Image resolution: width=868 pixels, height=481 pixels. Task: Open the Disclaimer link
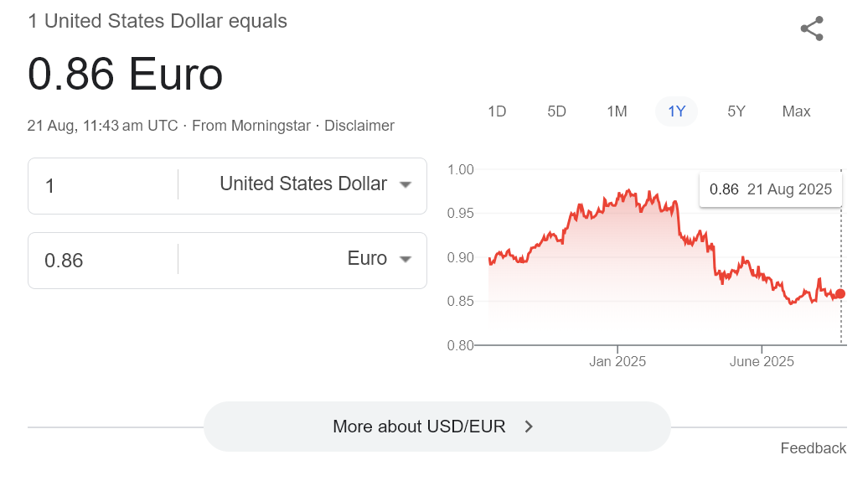click(x=359, y=126)
